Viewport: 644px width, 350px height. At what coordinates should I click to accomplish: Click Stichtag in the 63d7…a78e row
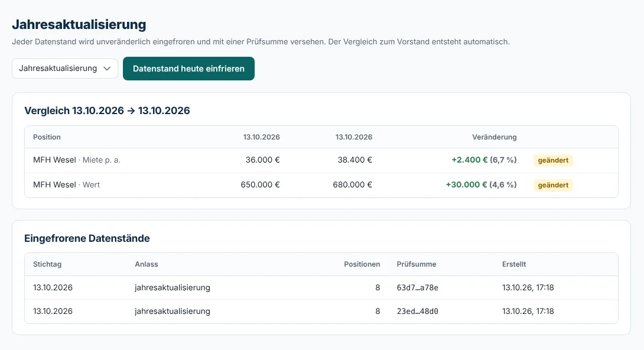point(53,287)
